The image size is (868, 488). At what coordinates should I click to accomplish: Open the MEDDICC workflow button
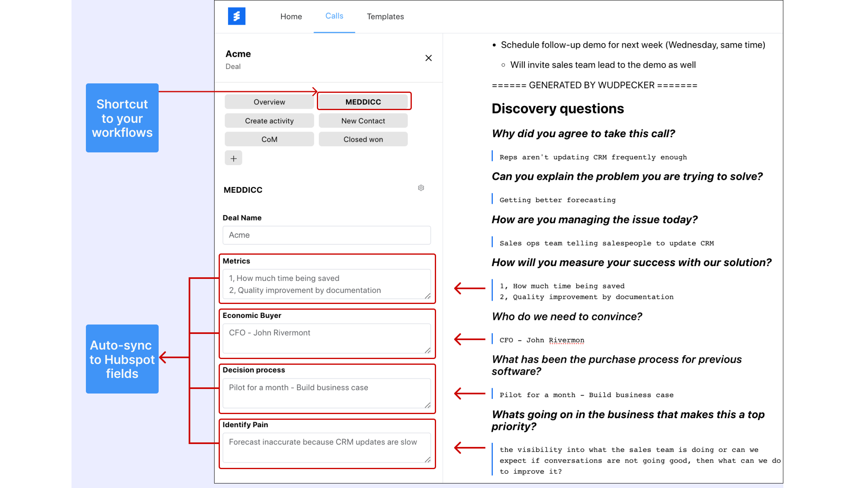[363, 102]
